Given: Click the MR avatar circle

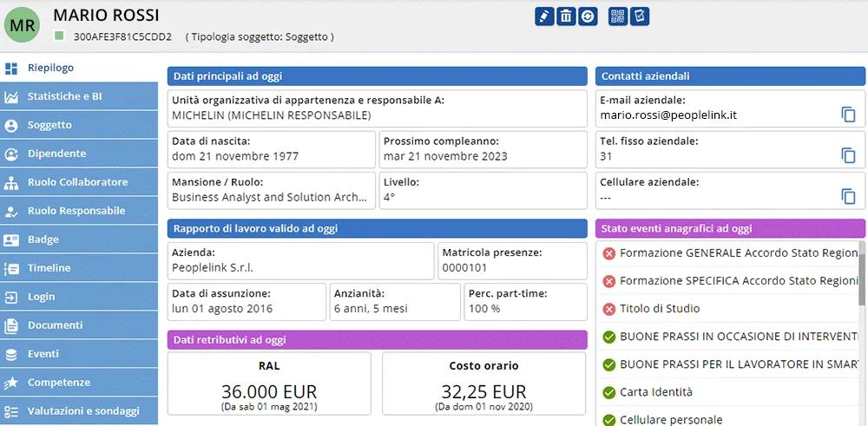Looking at the screenshot, I should (x=23, y=25).
